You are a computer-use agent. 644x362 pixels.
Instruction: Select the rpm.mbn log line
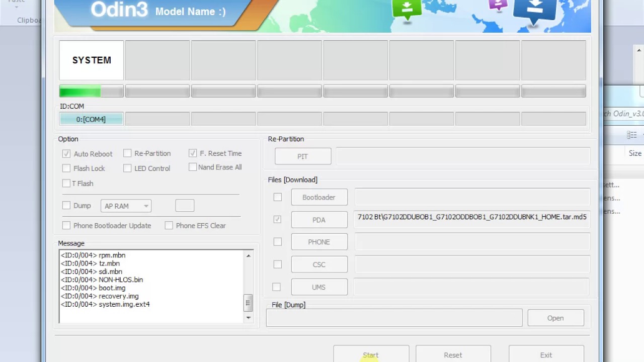tap(93, 255)
